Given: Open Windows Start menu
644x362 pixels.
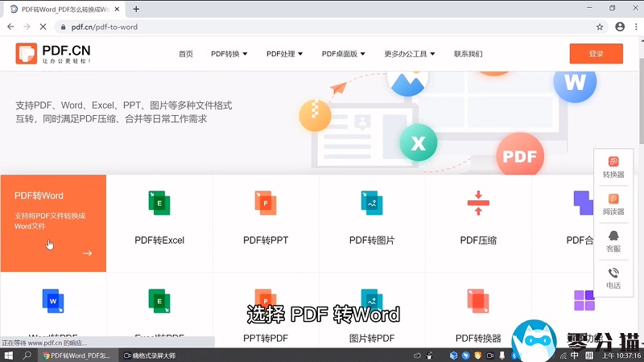Looking at the screenshot, I should tap(8, 355).
